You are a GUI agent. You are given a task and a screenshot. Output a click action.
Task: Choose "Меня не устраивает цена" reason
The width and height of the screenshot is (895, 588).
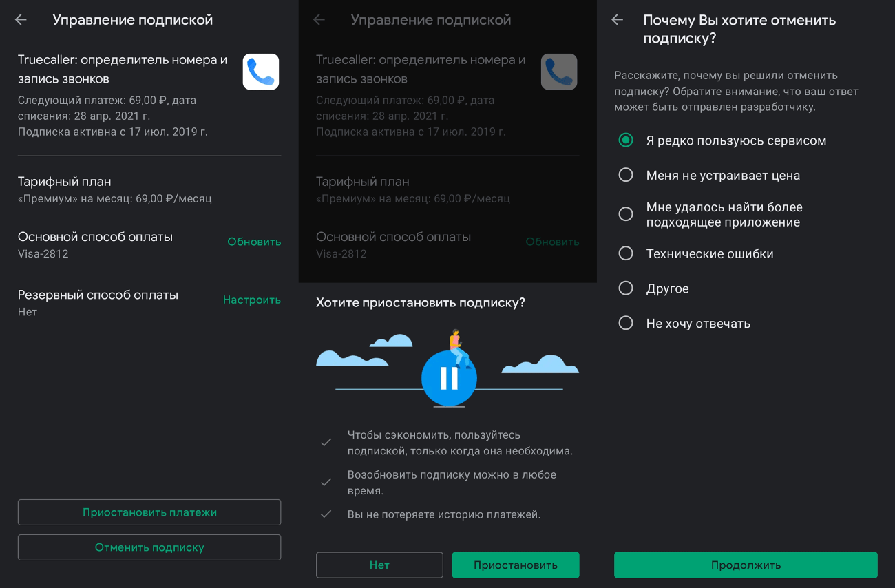[x=626, y=176]
